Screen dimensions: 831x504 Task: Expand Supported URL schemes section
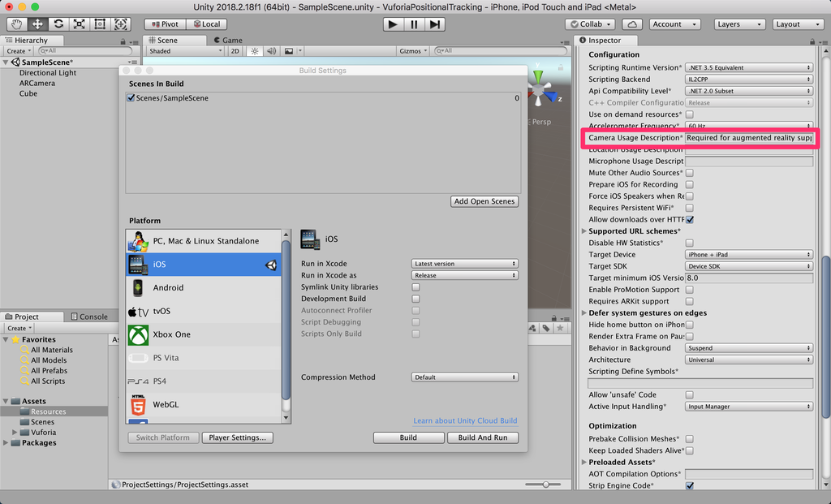click(x=584, y=231)
